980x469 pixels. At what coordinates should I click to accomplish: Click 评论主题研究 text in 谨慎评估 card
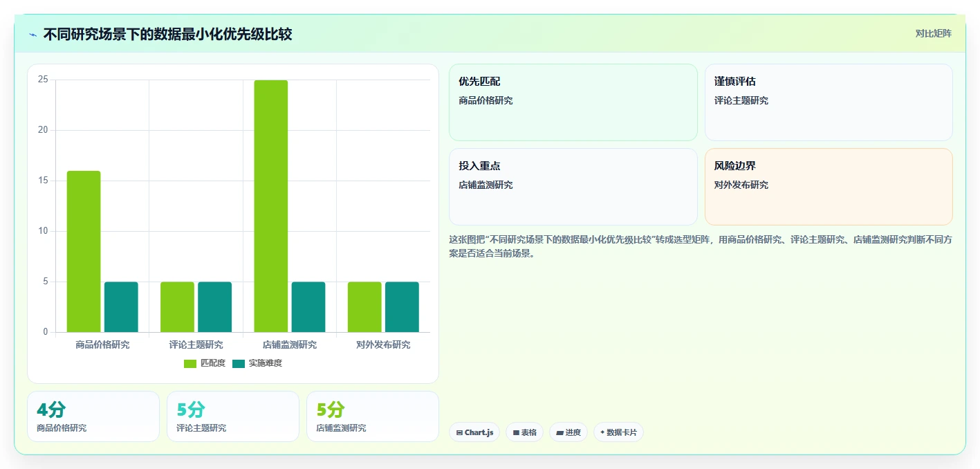coord(741,100)
